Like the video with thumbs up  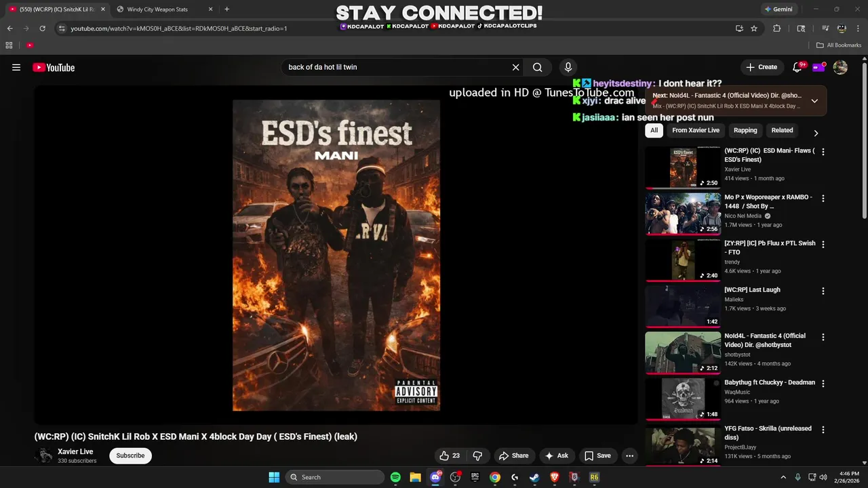click(x=450, y=455)
